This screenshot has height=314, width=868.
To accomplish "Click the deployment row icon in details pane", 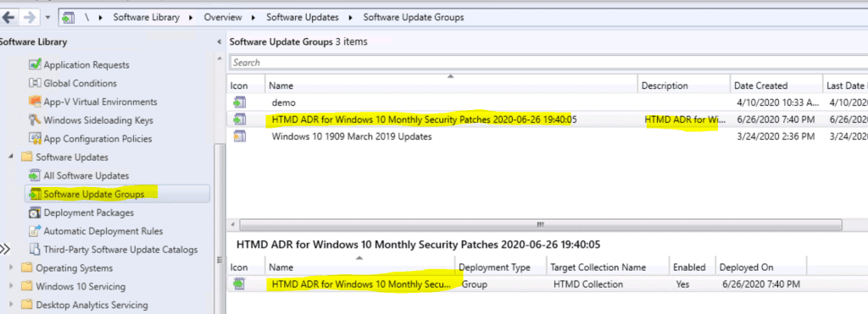I will (239, 284).
